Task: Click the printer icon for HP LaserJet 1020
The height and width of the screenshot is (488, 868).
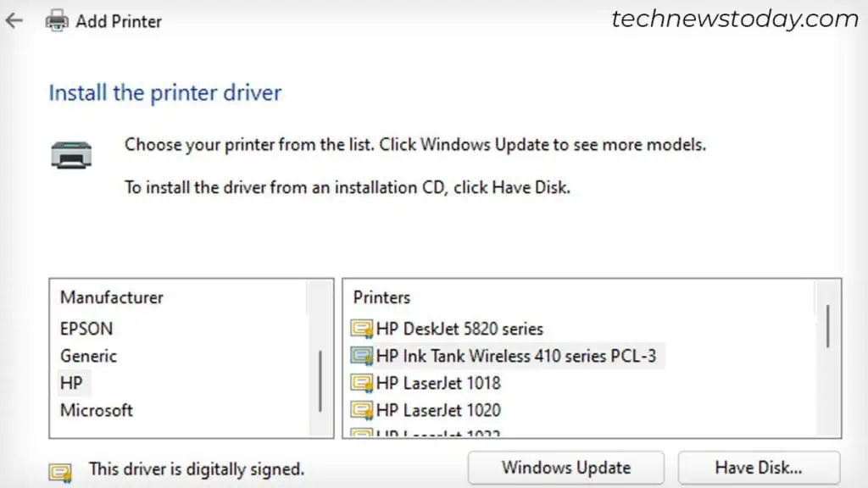Action: point(364,410)
